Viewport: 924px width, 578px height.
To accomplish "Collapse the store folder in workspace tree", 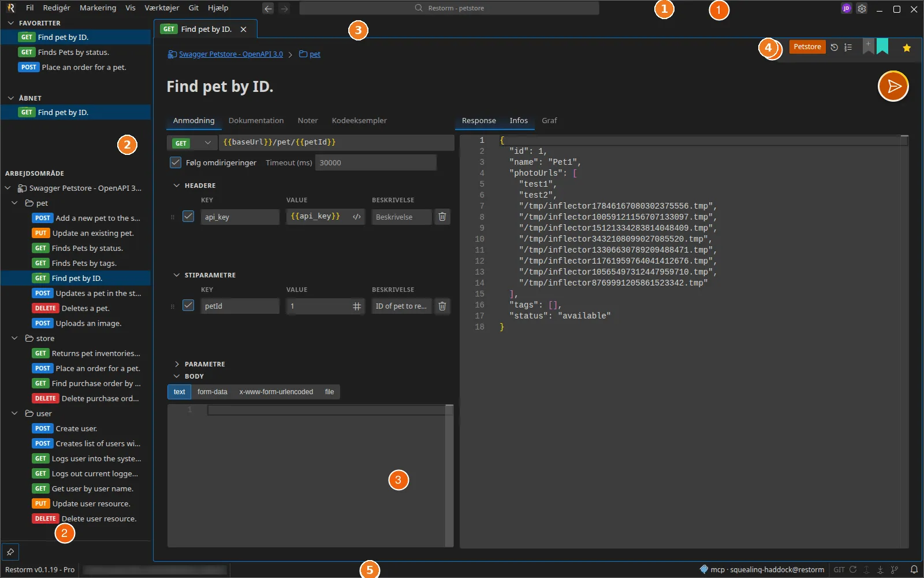I will pos(14,338).
